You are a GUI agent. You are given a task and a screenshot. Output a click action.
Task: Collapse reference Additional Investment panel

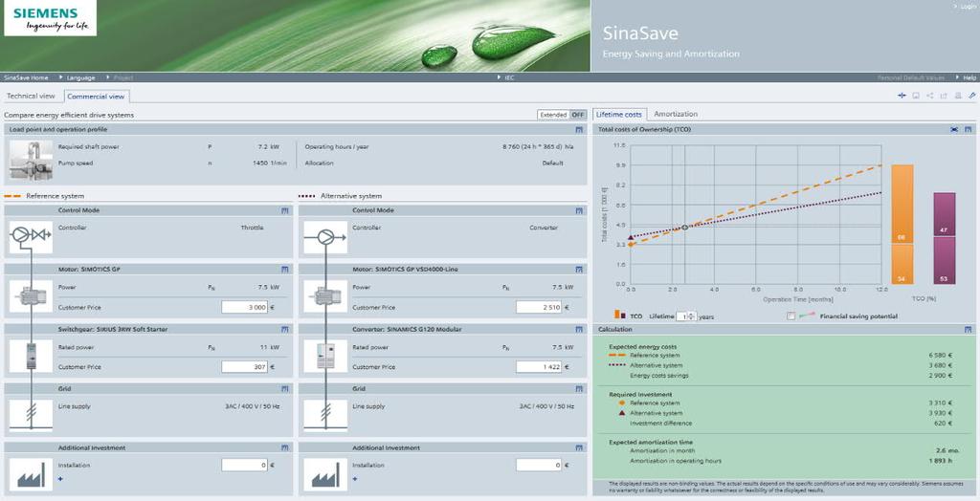tap(284, 447)
